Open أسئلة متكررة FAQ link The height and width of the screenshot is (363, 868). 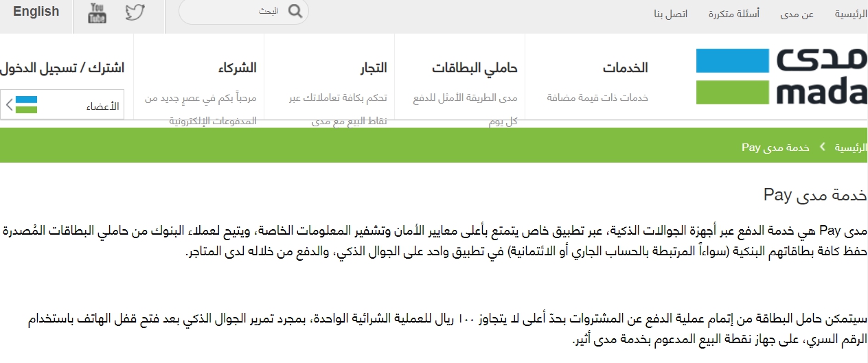click(734, 14)
